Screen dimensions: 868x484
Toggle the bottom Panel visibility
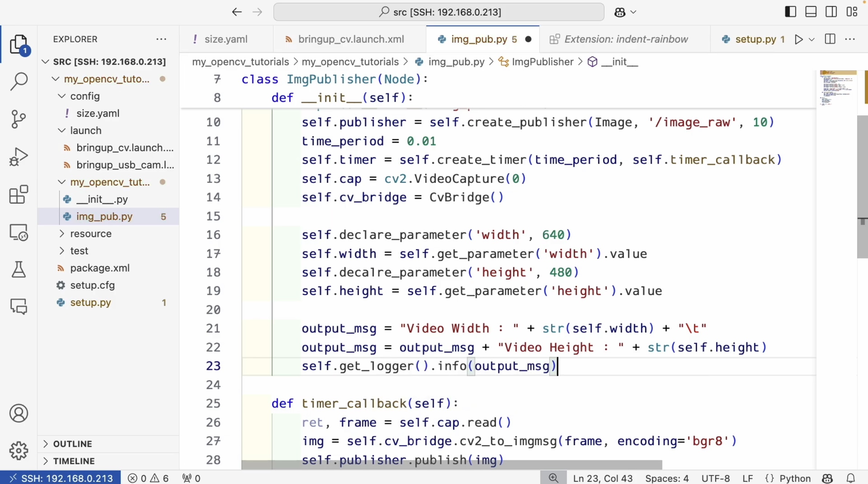click(811, 12)
